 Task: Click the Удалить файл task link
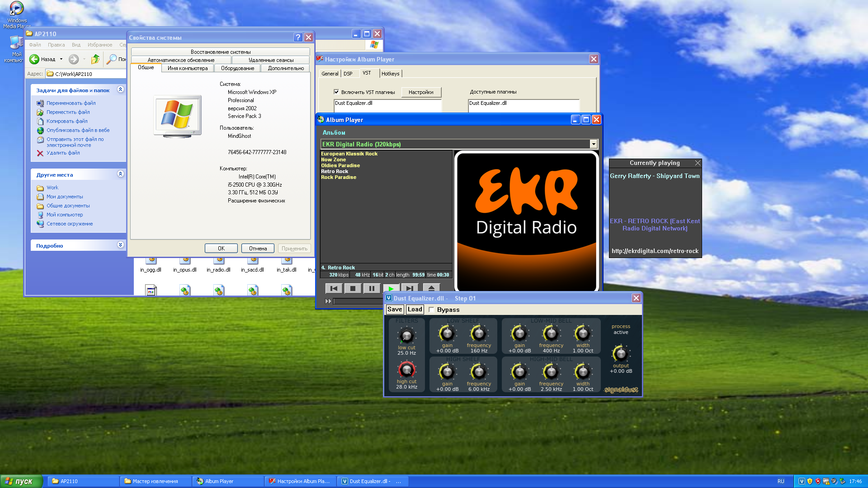[x=63, y=153]
